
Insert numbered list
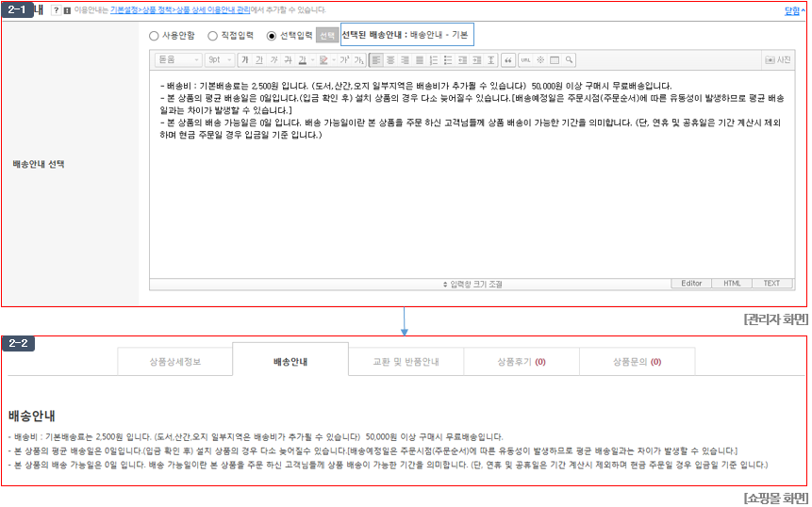point(434,60)
